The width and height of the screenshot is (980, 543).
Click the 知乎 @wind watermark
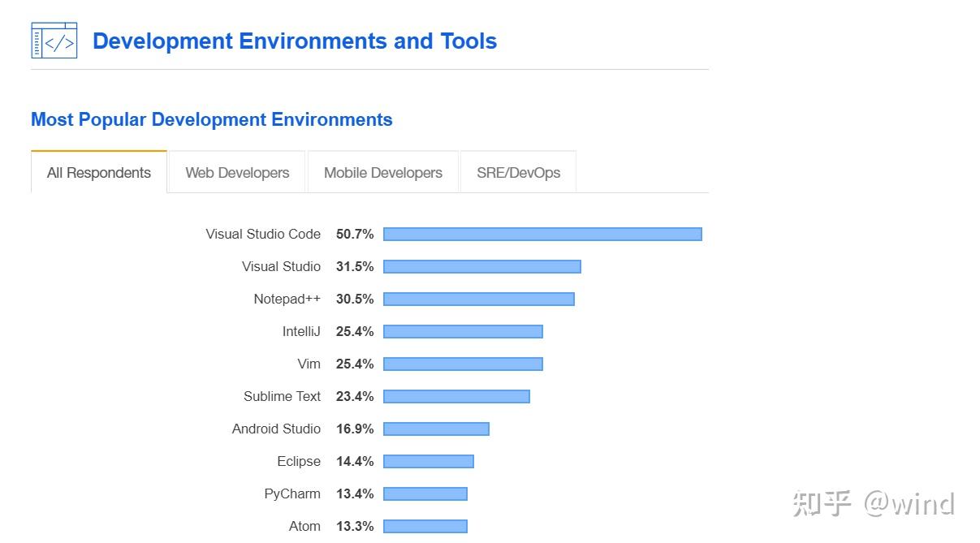(873, 503)
